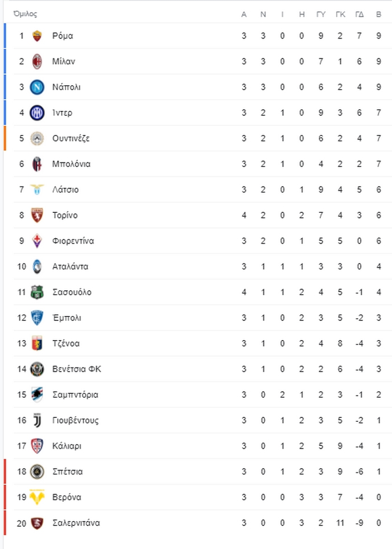The height and width of the screenshot is (549, 392).
Task: Click the Inter club badge
Action: pos(37,113)
